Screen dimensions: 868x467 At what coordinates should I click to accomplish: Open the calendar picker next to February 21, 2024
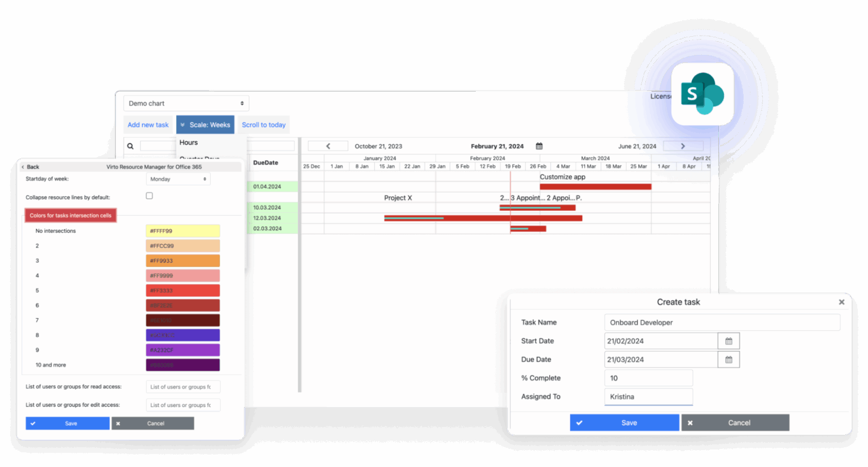click(x=538, y=146)
